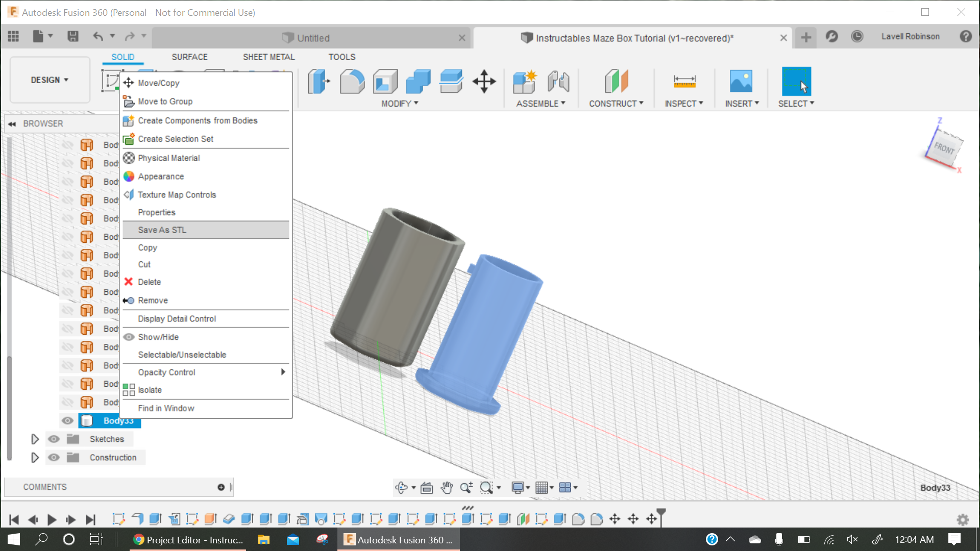Viewport: 980px width, 551px height.
Task: Select the Move/Copy tool in toolbar
Action: click(x=484, y=82)
